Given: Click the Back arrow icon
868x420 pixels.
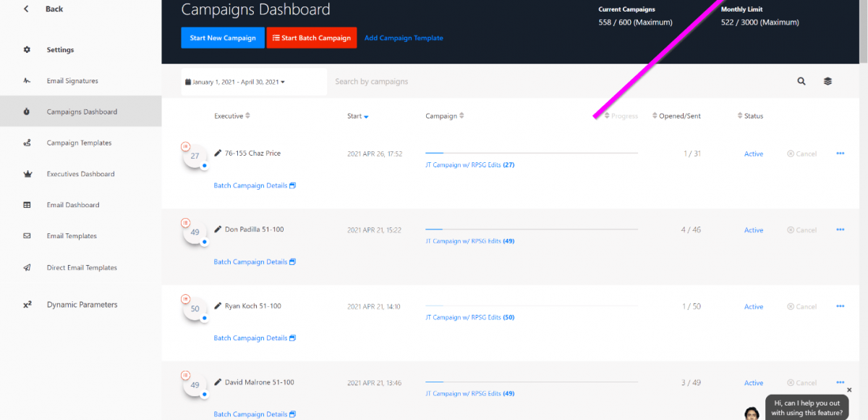Looking at the screenshot, I should point(27,9).
